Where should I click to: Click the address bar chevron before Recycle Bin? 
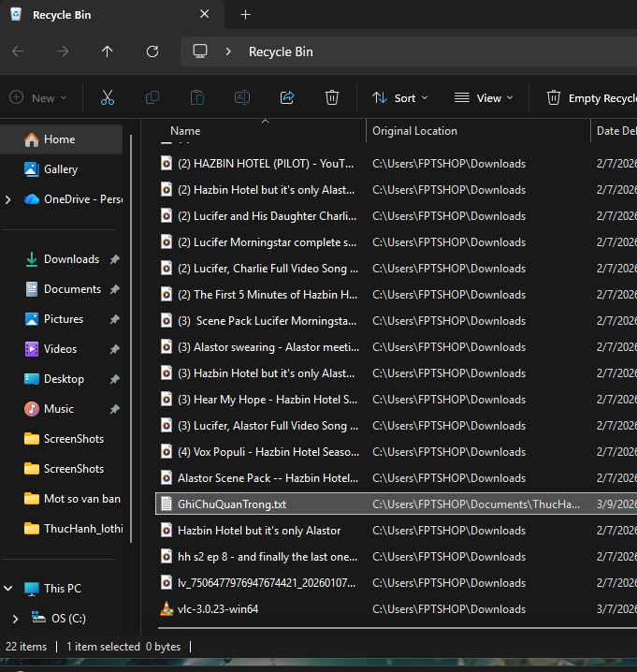(x=228, y=51)
